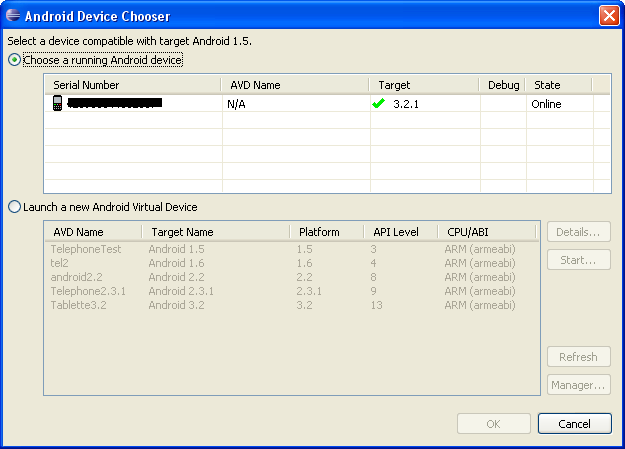Image resolution: width=625 pixels, height=449 pixels.
Task: Select the Tablette3.2 AVD row
Action: 292,305
